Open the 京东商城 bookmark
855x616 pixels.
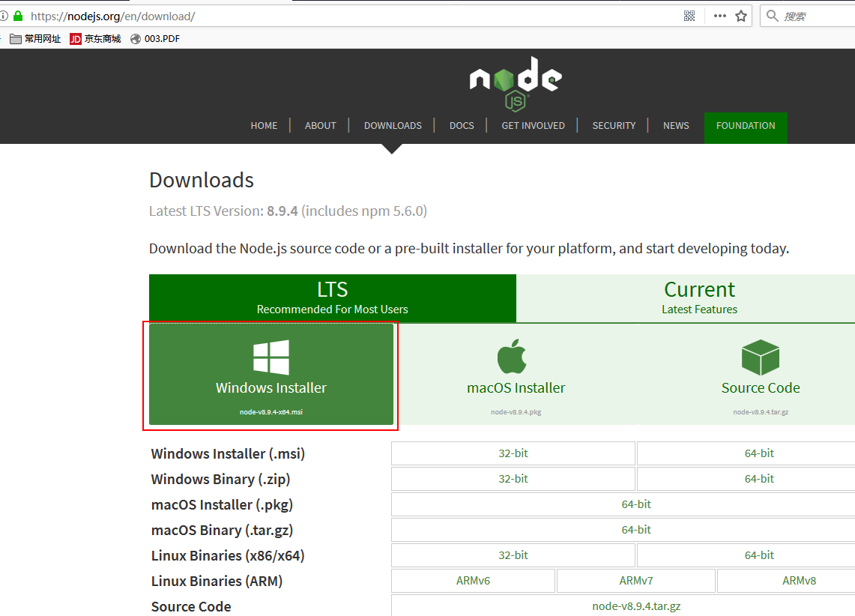(95, 39)
